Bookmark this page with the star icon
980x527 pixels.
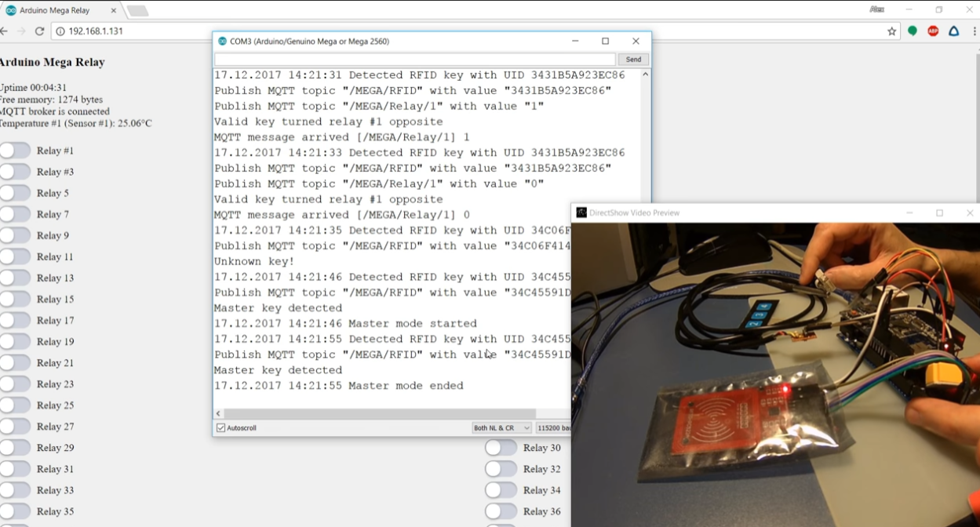tap(891, 31)
